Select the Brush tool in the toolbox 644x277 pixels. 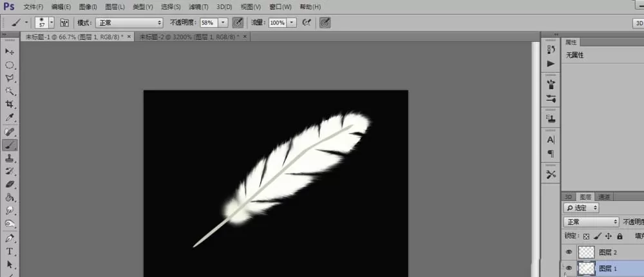(10, 145)
